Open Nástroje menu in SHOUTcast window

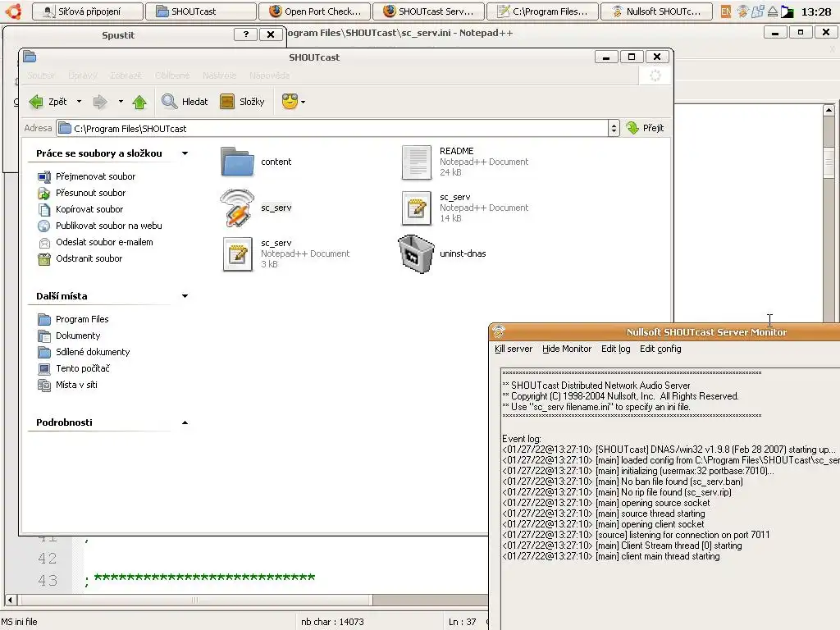pyautogui.click(x=219, y=75)
